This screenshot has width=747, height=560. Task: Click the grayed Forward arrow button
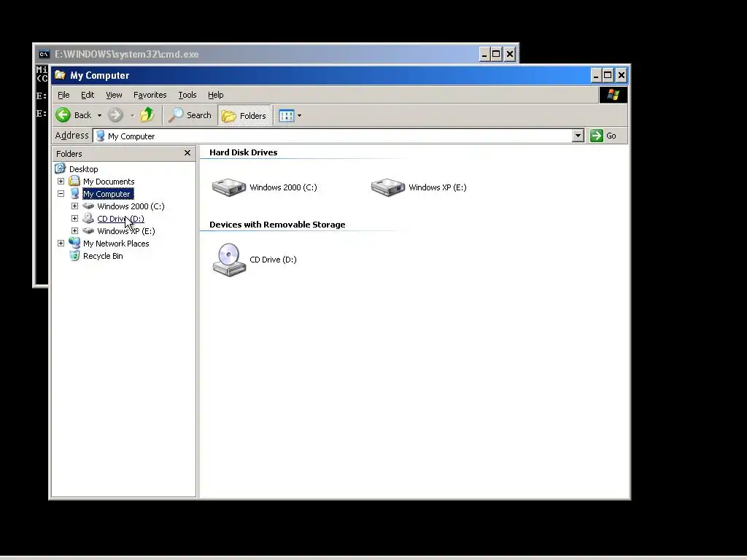coord(115,115)
